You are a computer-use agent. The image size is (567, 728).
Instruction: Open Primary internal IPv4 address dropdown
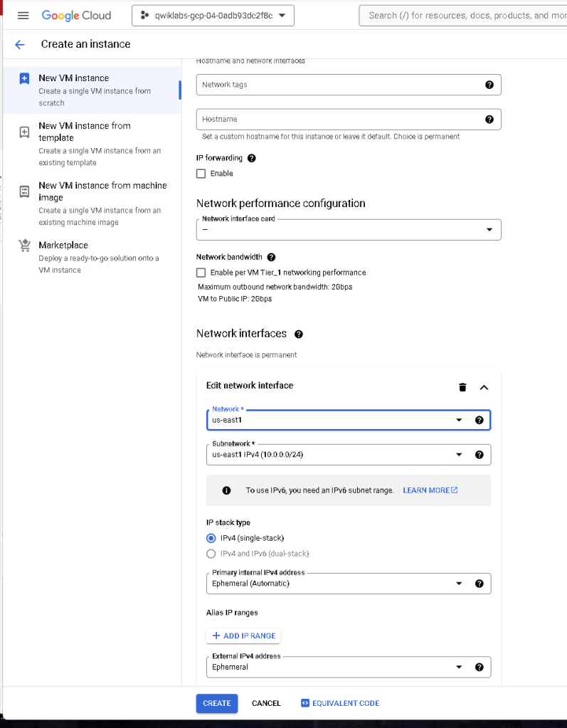pos(349,584)
